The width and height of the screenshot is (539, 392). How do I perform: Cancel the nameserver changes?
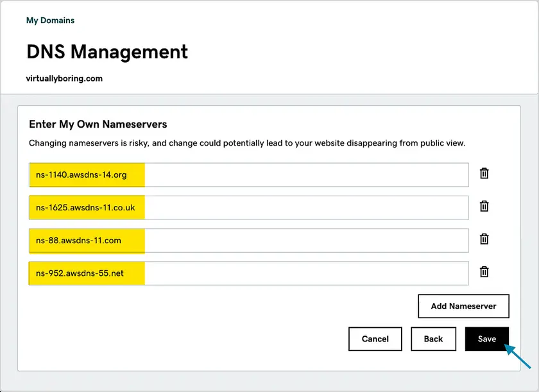[375, 339]
